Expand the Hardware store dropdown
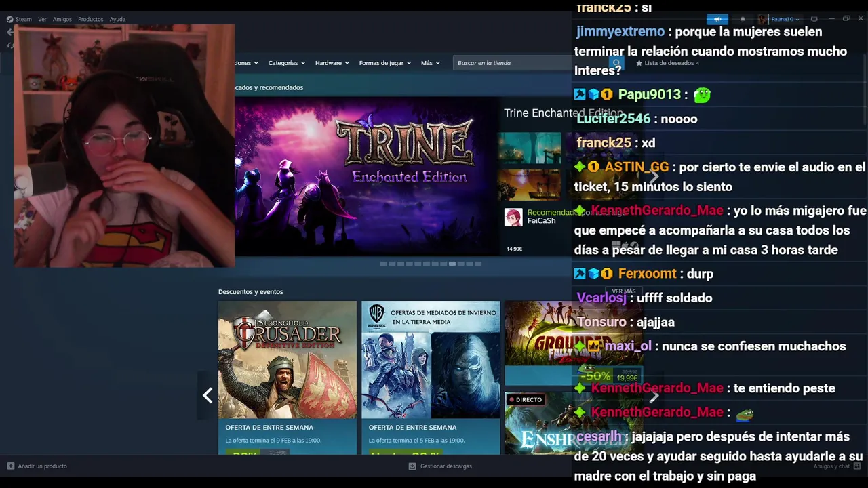This screenshot has height=488, width=868. coord(332,63)
